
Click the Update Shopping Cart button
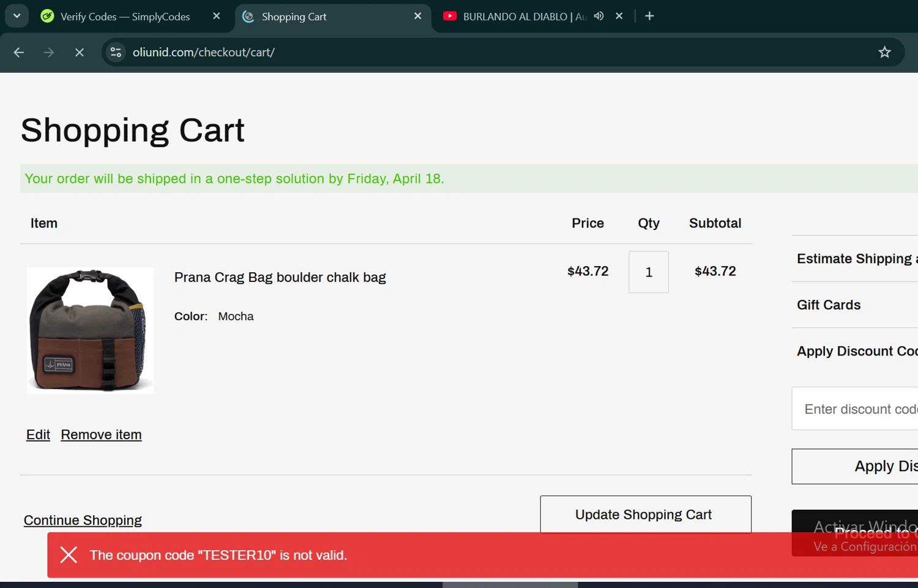coord(646,515)
